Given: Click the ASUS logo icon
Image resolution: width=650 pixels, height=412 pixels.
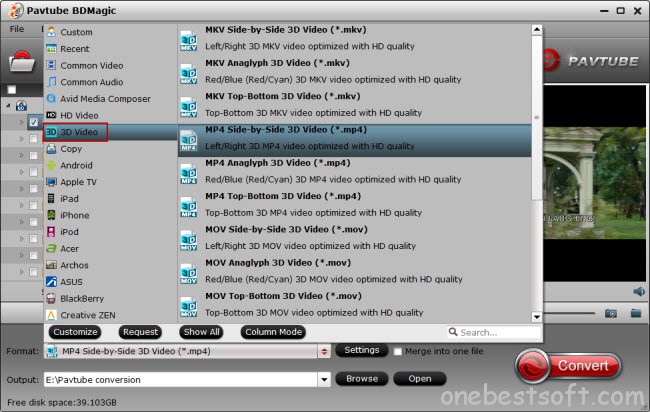Looking at the screenshot, I should [51, 281].
